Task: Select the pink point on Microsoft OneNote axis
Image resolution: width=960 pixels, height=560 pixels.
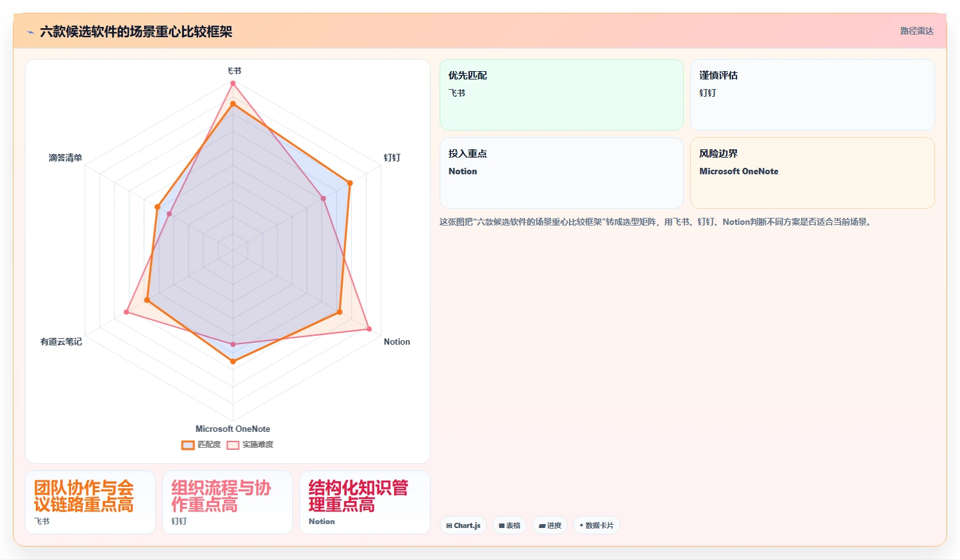Action: [233, 345]
